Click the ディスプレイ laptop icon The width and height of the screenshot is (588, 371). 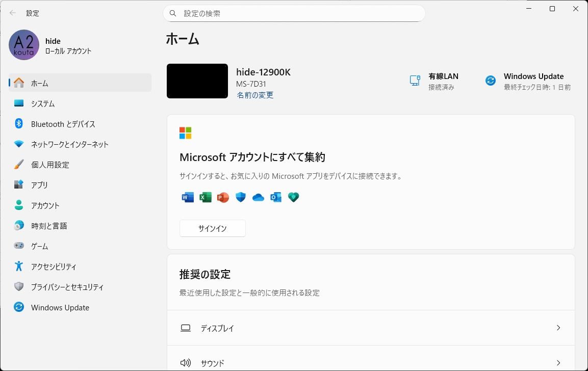click(186, 328)
